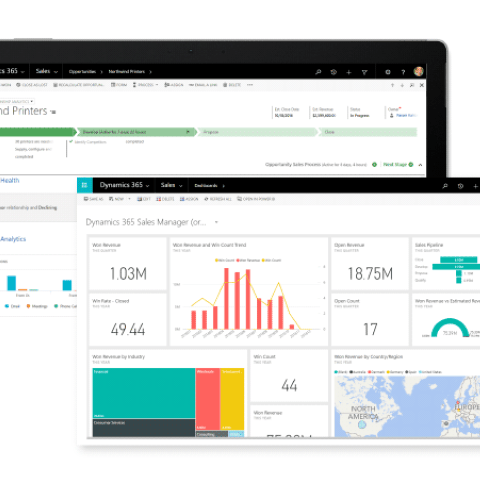The image size is (480, 480).
Task: Expand chevron after Northwind Printers breadcrumb
Action: click(150, 72)
